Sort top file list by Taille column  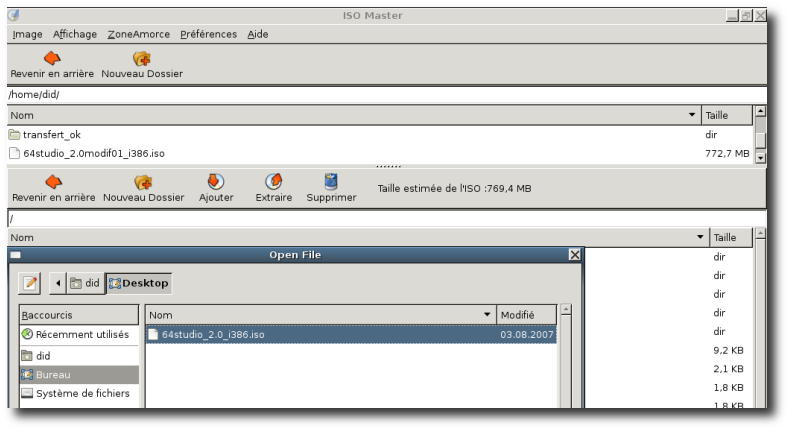tap(727, 115)
